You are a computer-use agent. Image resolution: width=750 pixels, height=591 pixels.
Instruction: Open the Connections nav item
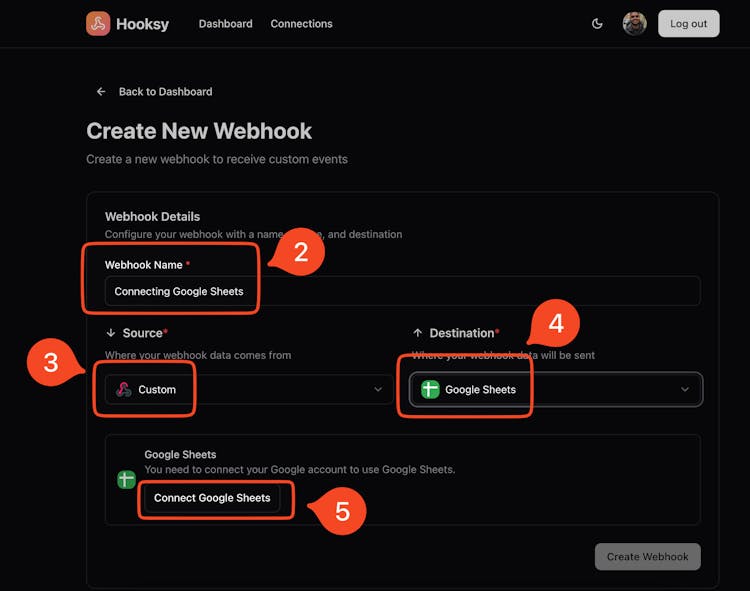301,23
